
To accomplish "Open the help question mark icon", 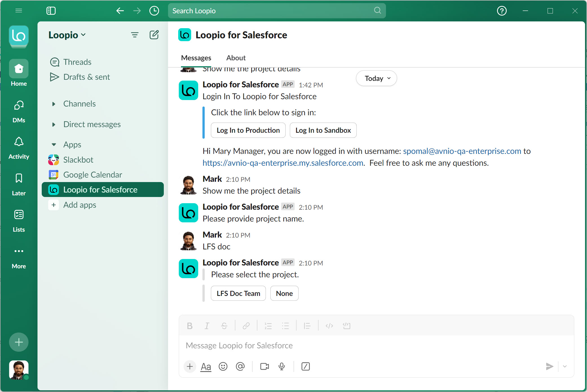I will click(x=502, y=11).
